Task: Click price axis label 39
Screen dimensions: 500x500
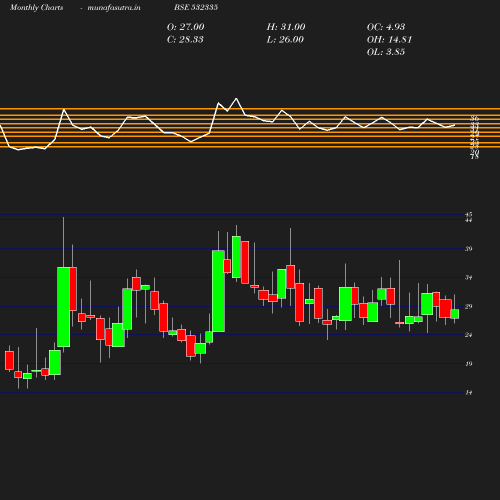Action: click(469, 249)
